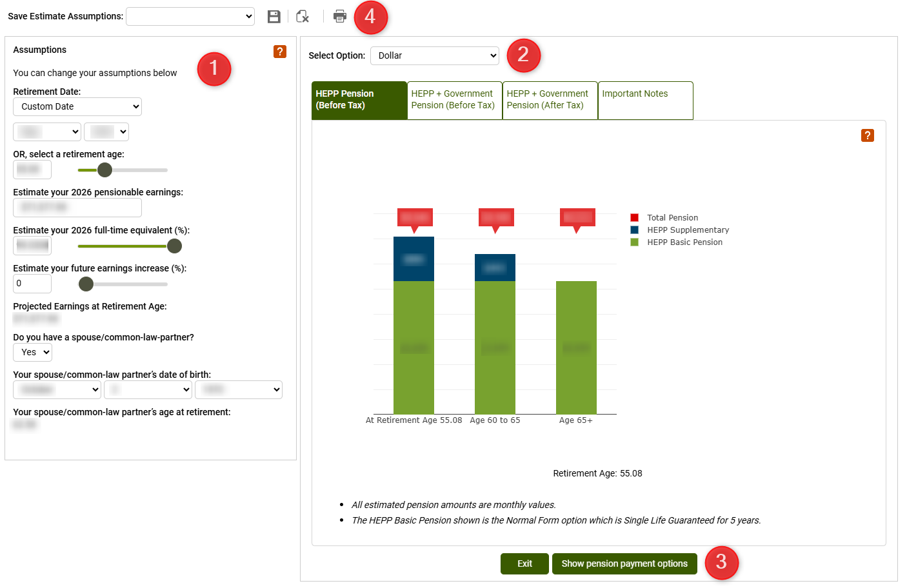Click the blue supplementary segment of the retirement-age bar
Image resolution: width=907 pixels, height=588 pixels.
click(x=414, y=259)
